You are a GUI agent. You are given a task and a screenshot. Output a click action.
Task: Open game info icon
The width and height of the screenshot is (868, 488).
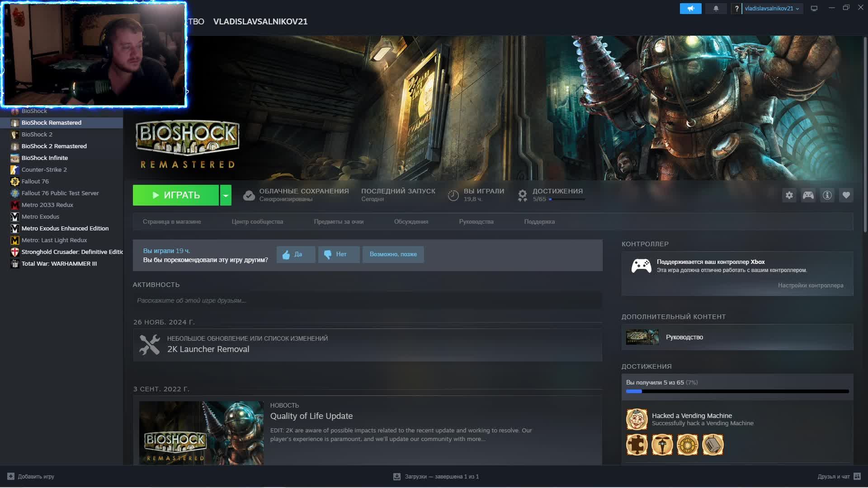click(827, 195)
